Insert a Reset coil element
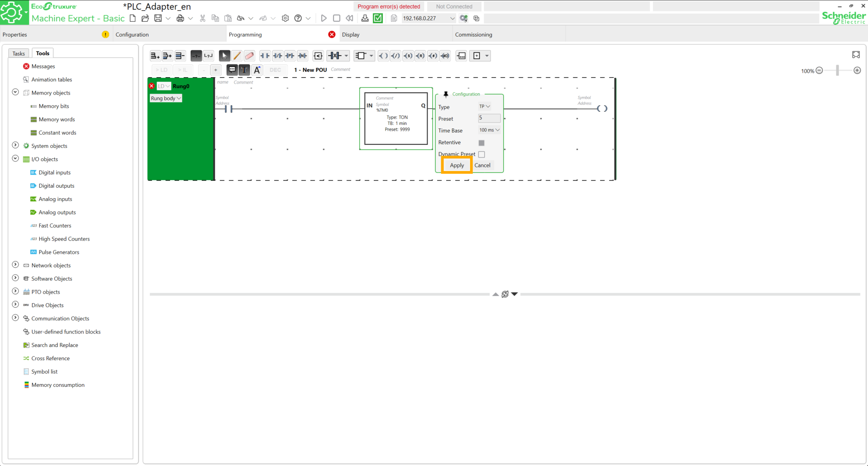Viewport: 868px width, 466px height. tap(420, 56)
